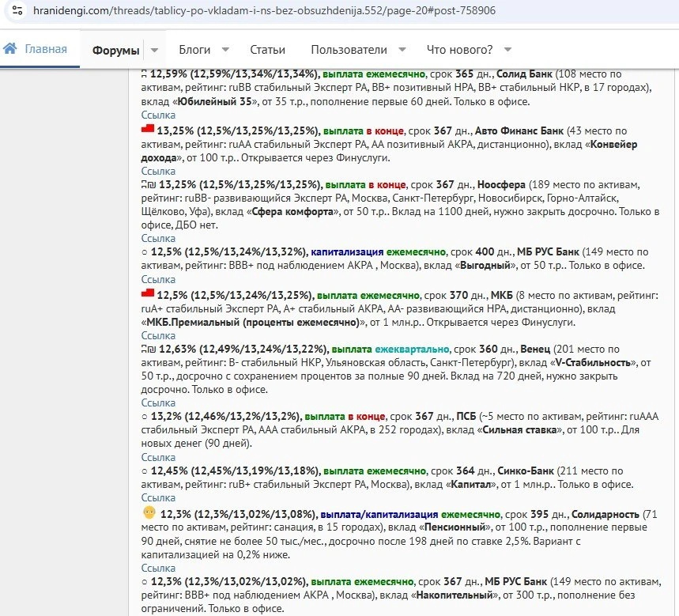Screen dimensions: 679x616
Task: Open the Пользователи menu item
Action: pos(349,50)
